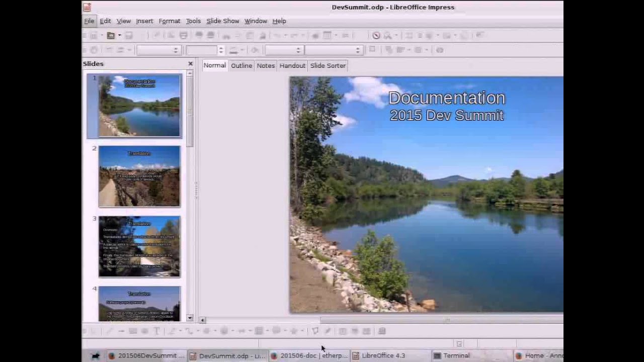Click the Insert Table toolbar icon

327,35
